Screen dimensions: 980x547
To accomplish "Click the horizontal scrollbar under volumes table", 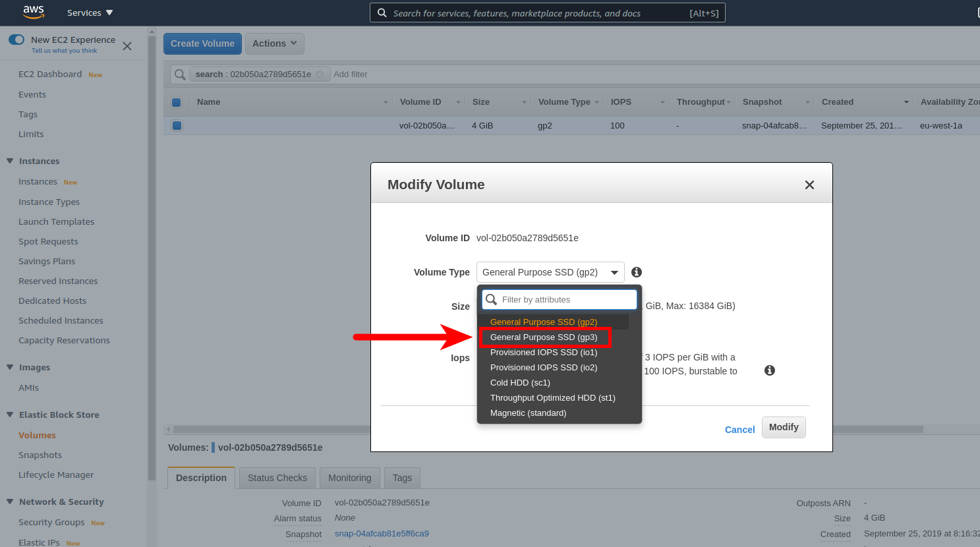I will click(264, 429).
